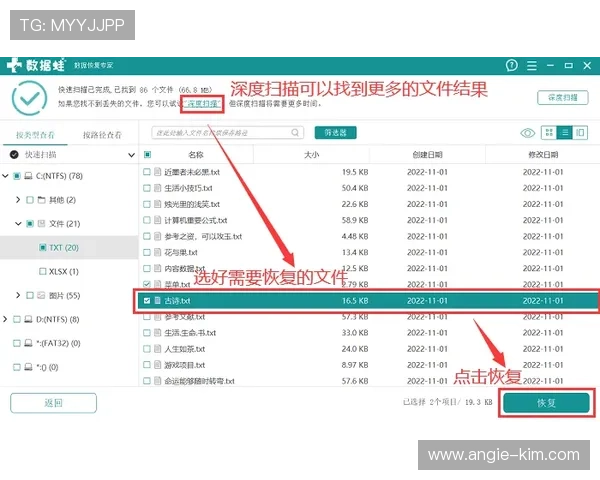Select the 烛光里的浅笑.txt file row

click(369, 204)
